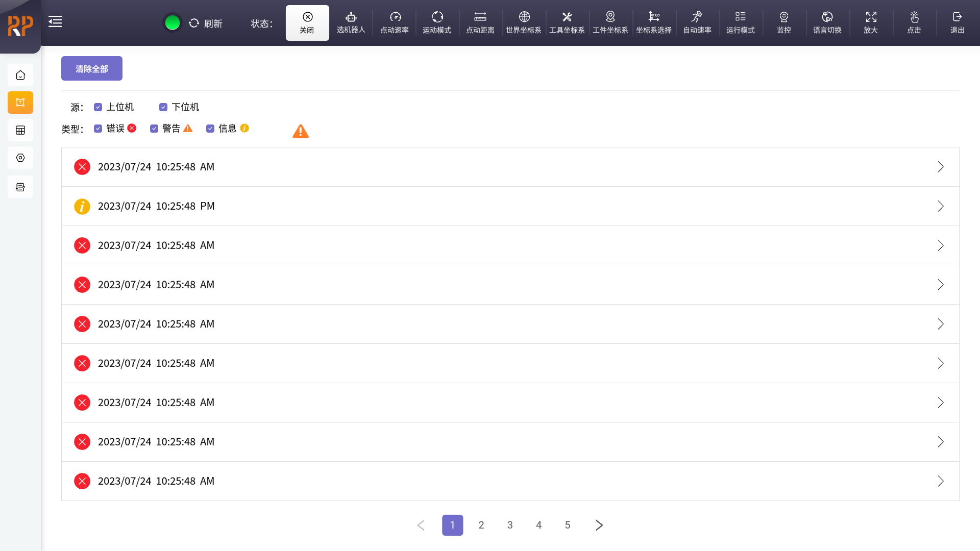Click the 2023/07/24 10:25:48 PM entry text
The width and height of the screenshot is (980, 551).
click(x=156, y=206)
